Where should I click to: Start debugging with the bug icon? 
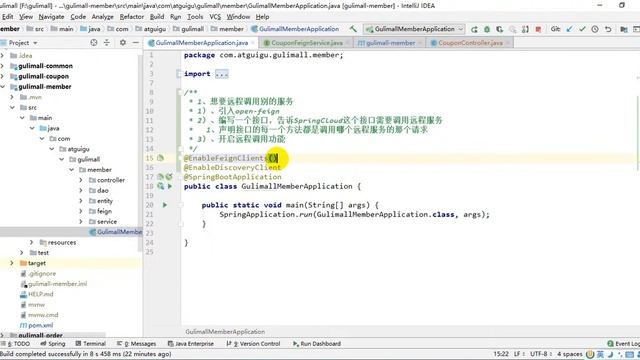pos(487,29)
